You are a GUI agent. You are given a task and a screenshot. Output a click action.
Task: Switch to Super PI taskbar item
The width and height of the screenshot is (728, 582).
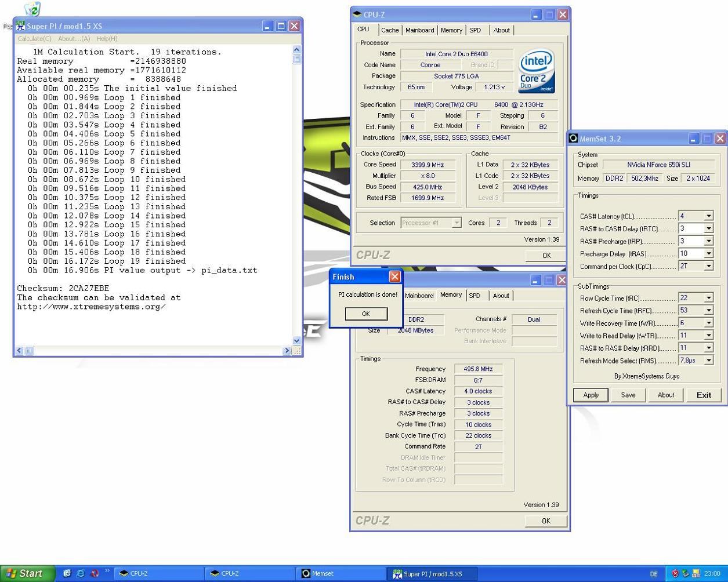432,573
